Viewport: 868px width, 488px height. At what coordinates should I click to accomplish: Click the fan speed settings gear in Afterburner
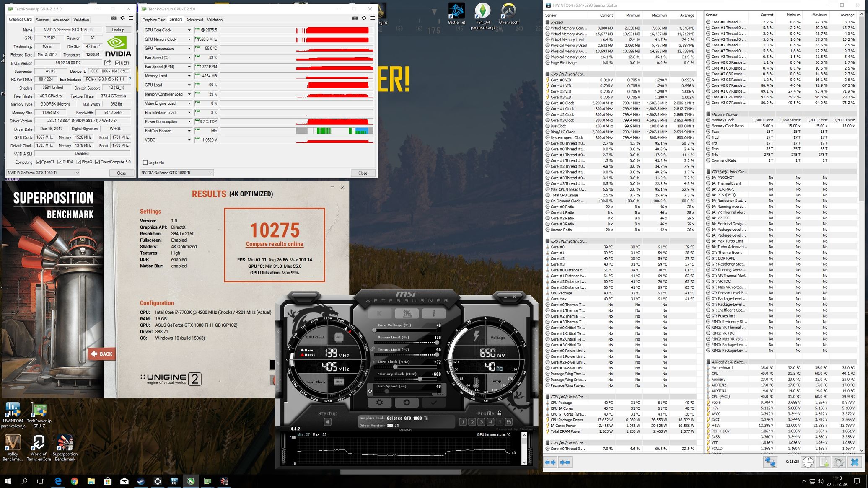[370, 391]
